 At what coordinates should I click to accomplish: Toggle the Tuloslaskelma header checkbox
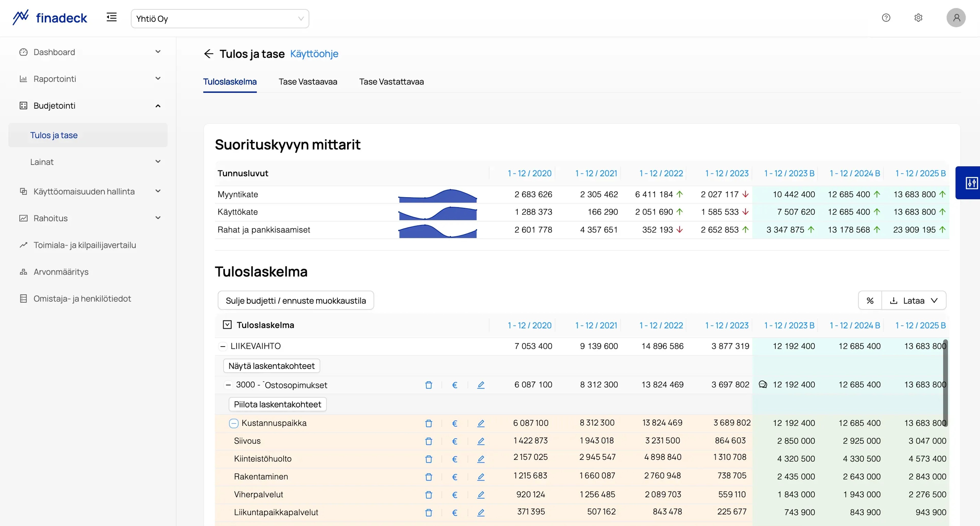[x=227, y=325]
